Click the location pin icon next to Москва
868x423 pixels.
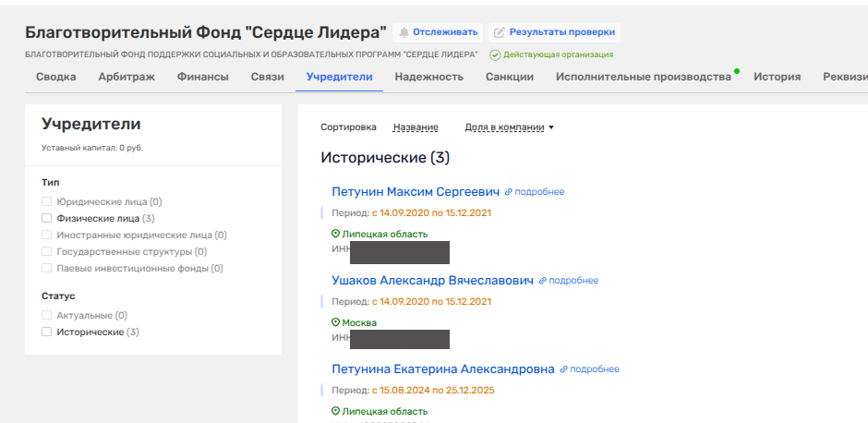click(x=335, y=322)
